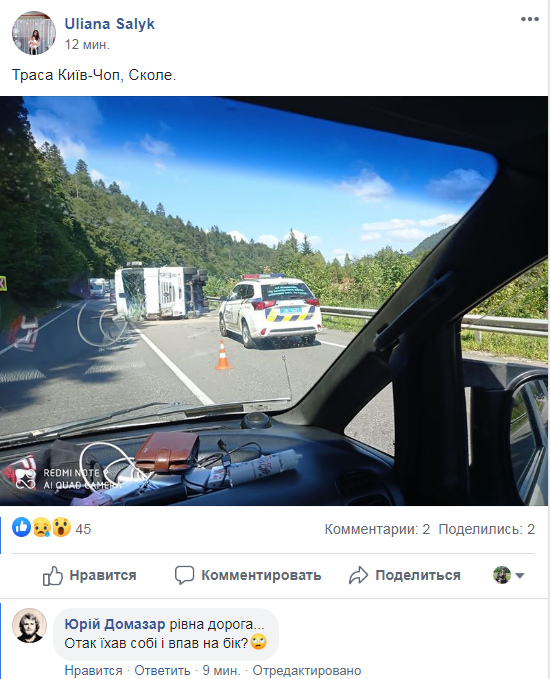Click the wow surprised reaction emoji
Screen dimensions: 550x679
(x=61, y=527)
